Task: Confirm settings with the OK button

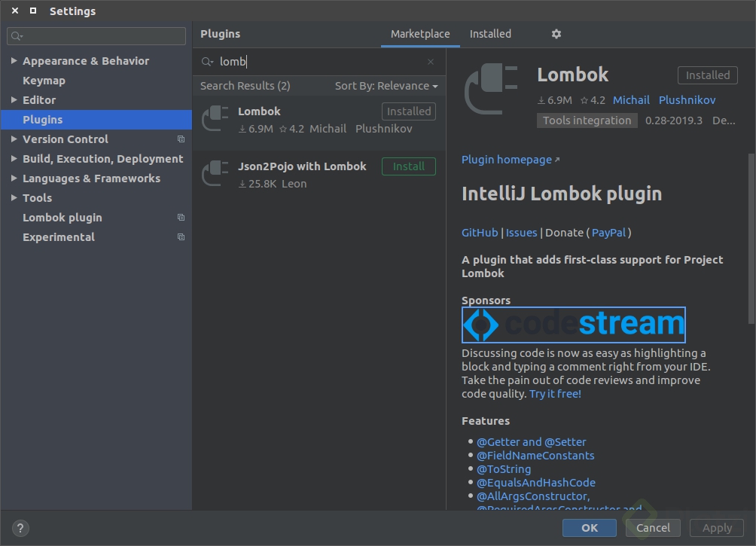Action: point(589,528)
